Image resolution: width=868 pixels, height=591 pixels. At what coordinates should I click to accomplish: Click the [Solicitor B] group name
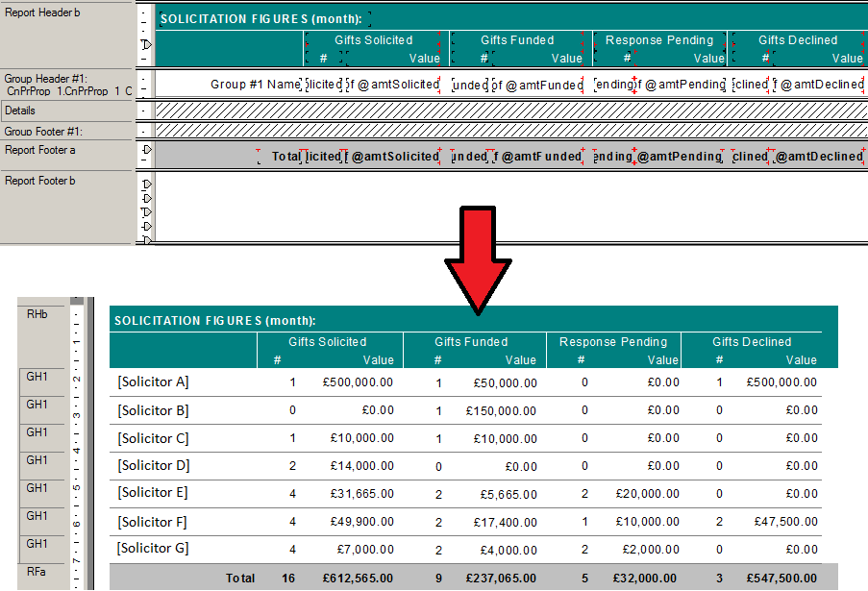(x=153, y=410)
